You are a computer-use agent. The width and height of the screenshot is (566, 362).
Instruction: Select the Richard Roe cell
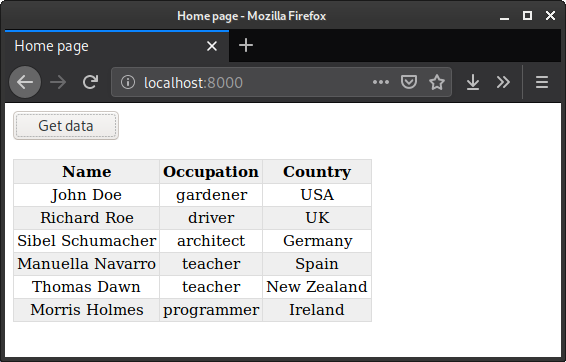coord(87,218)
